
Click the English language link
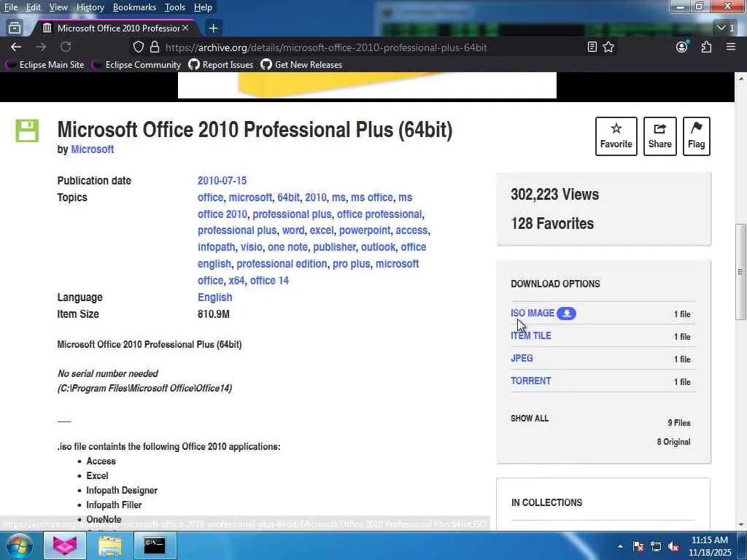(215, 297)
